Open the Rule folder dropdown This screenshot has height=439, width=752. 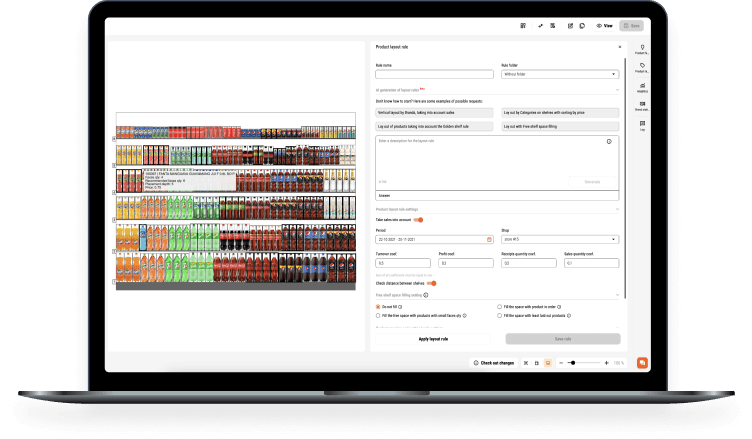click(x=559, y=74)
